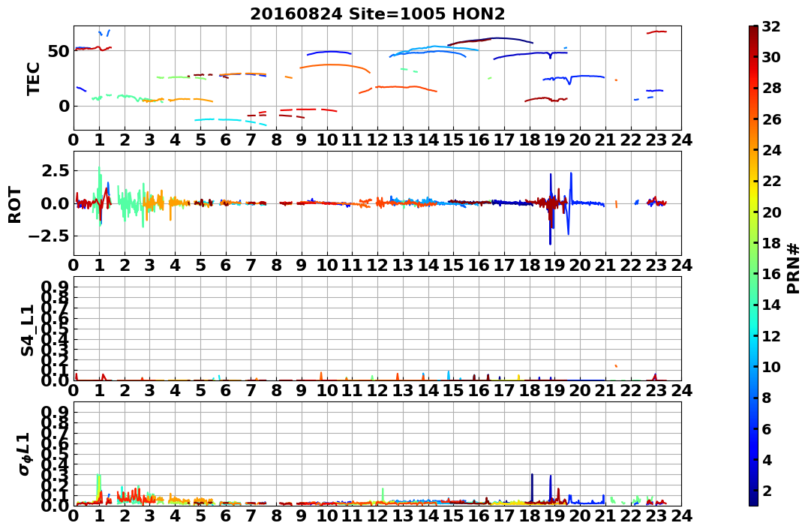Image resolution: width=808 pixels, height=532 pixels.
Task: Click hour 6 under the TEC panel
Action: coord(225,140)
